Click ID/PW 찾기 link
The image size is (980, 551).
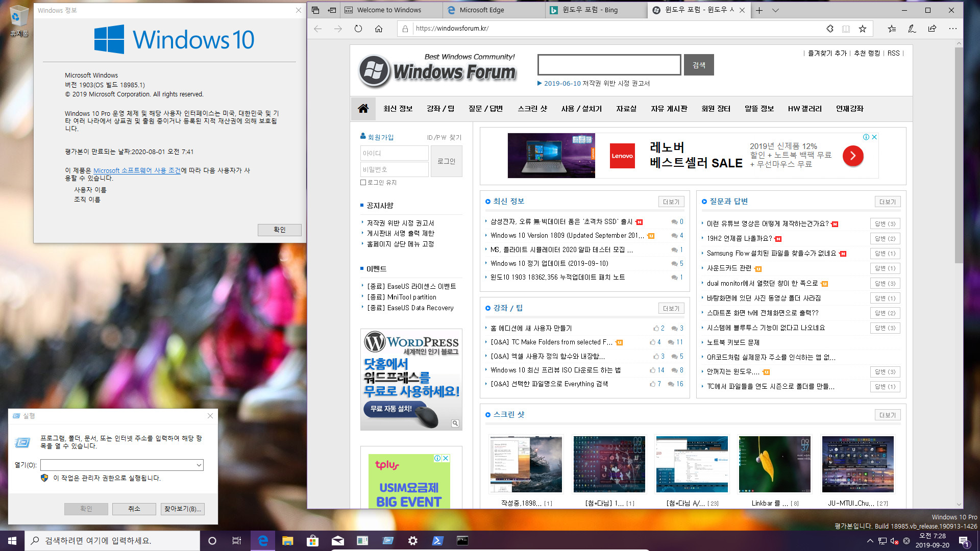[444, 137]
